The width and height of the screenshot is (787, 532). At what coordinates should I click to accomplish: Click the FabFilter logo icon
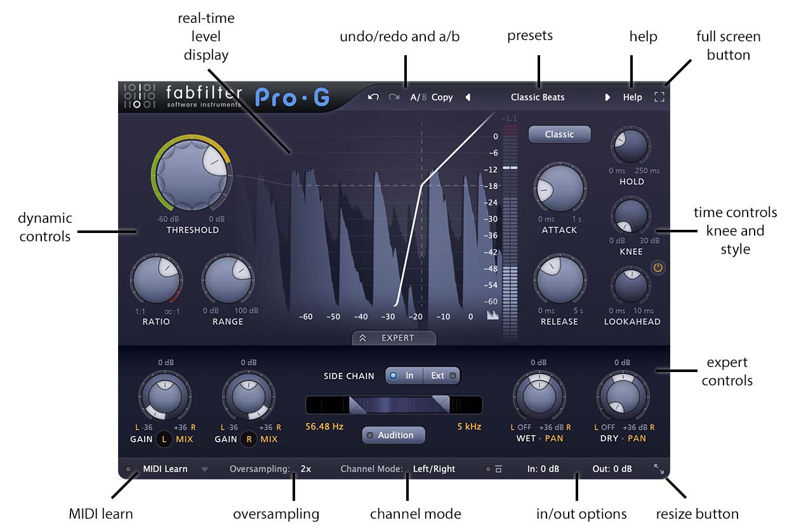tap(139, 96)
